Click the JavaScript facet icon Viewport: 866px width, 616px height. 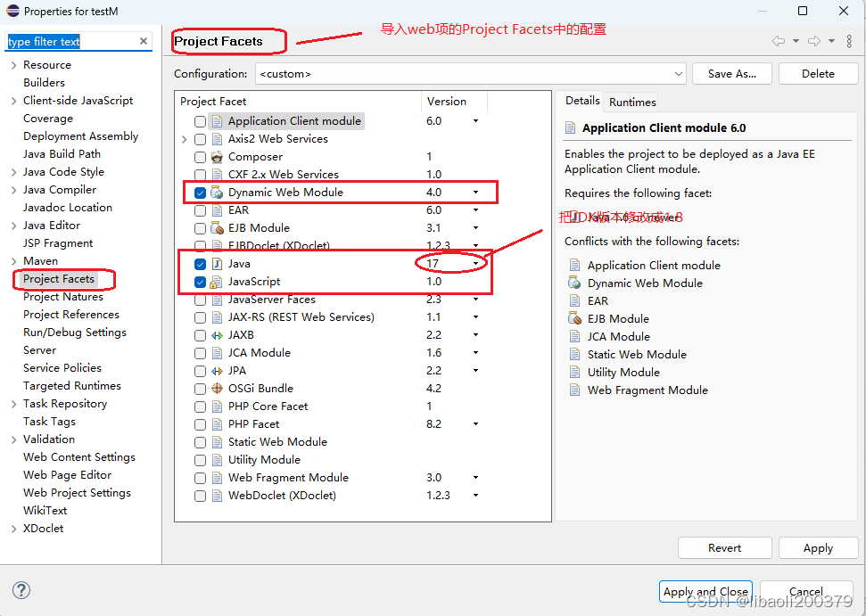tap(217, 281)
